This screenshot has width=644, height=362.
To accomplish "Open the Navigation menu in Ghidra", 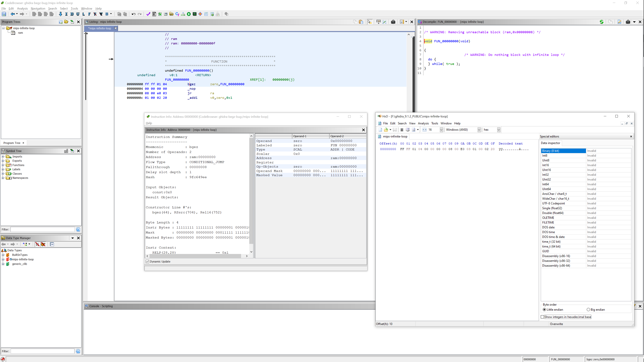I will (x=38, y=8).
